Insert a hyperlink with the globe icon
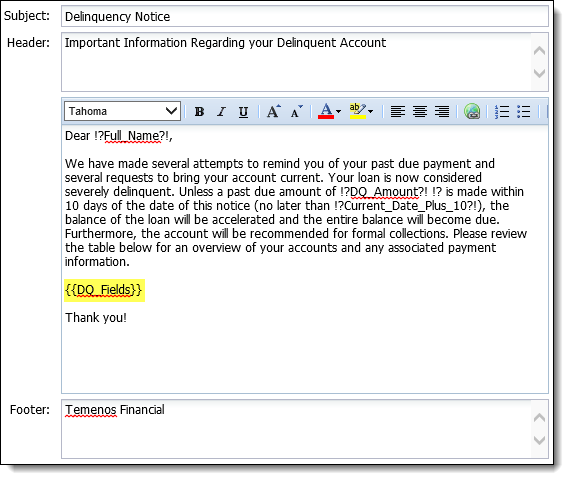The height and width of the screenshot is (480, 569). pyautogui.click(x=472, y=111)
